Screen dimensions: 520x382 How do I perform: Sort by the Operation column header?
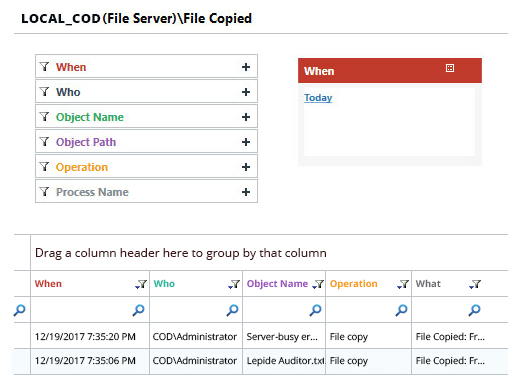353,284
